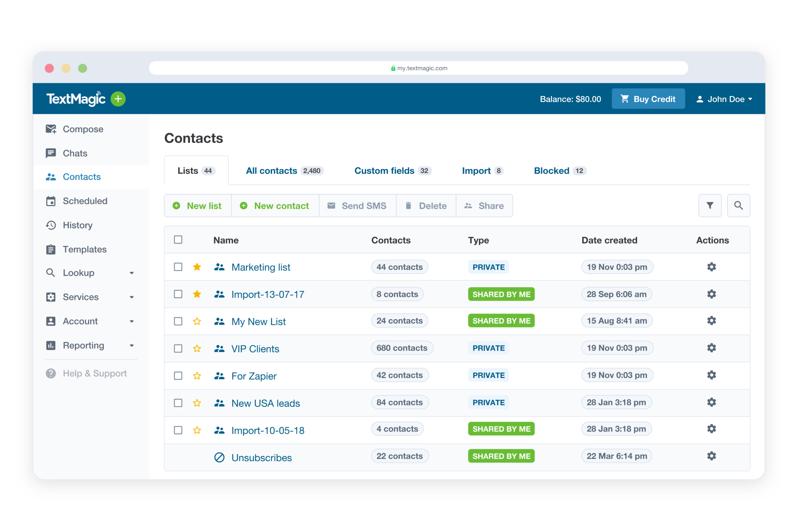Click the Compose envelope in sidebar
798x532 pixels.
[51, 129]
